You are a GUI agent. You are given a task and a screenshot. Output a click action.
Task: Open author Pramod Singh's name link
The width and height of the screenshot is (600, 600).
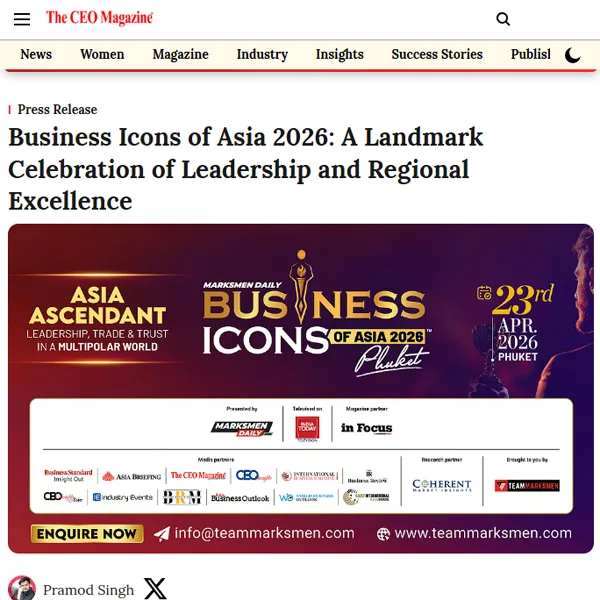pos(88,590)
